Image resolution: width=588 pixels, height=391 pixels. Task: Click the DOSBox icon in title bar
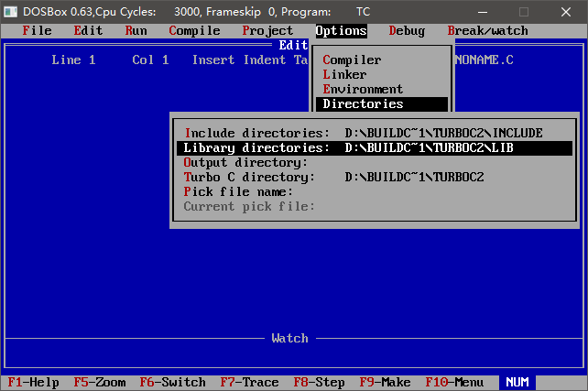12,10
